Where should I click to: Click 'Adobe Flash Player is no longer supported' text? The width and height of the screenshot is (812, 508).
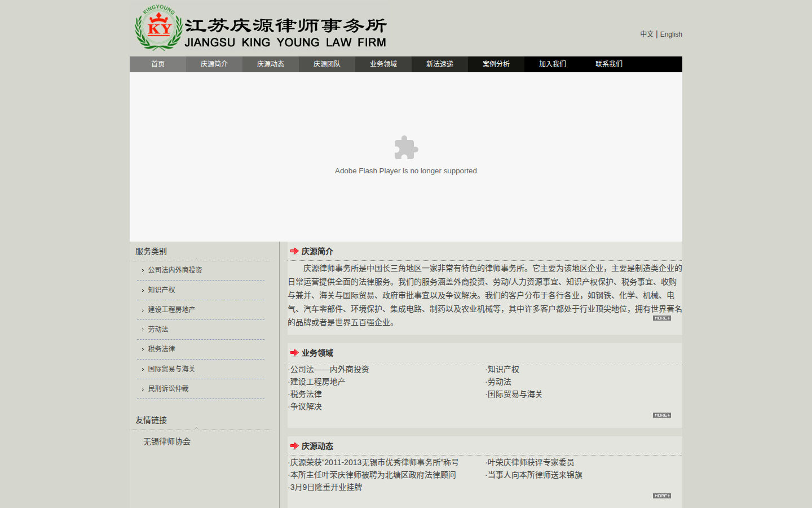pyautogui.click(x=406, y=171)
